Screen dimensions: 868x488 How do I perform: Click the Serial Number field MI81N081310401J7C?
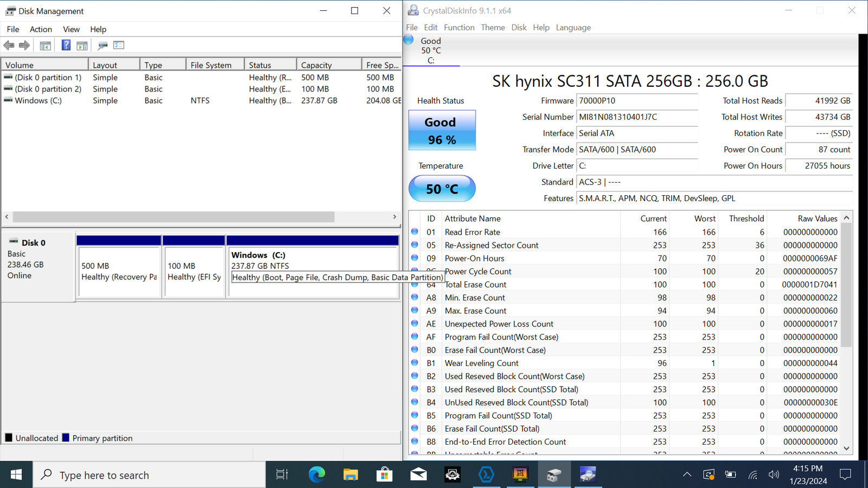pos(637,117)
